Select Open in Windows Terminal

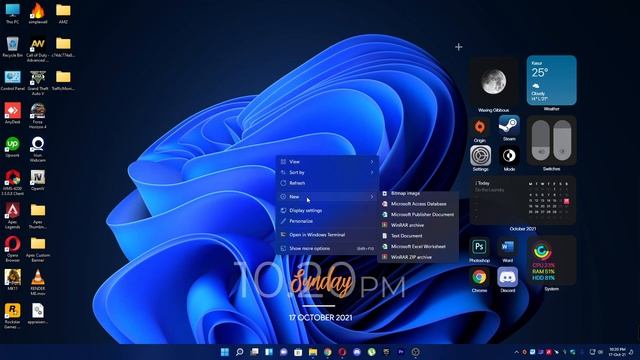[x=327, y=235]
